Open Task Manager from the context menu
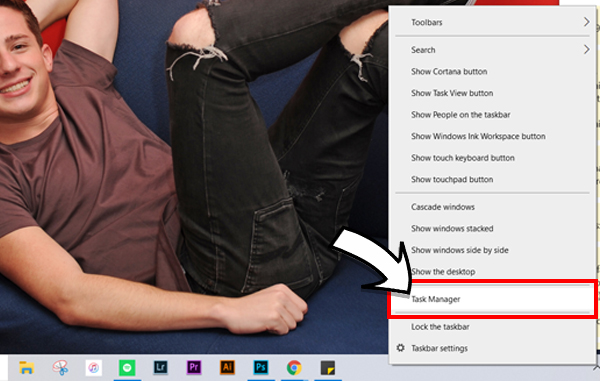600x381 pixels. [492, 299]
